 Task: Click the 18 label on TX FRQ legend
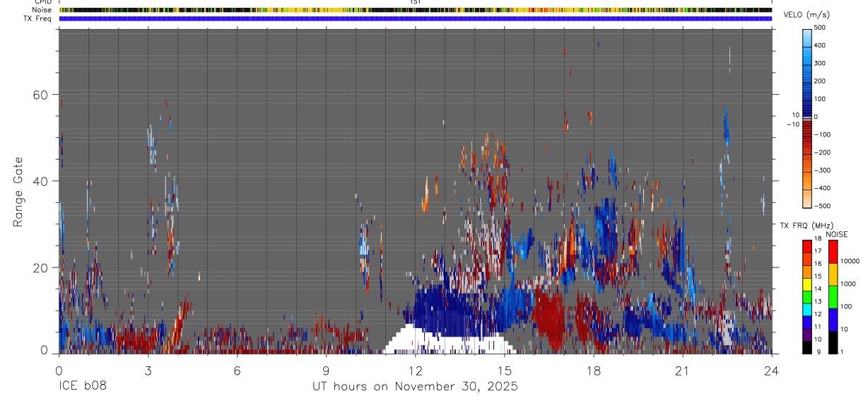819,239
